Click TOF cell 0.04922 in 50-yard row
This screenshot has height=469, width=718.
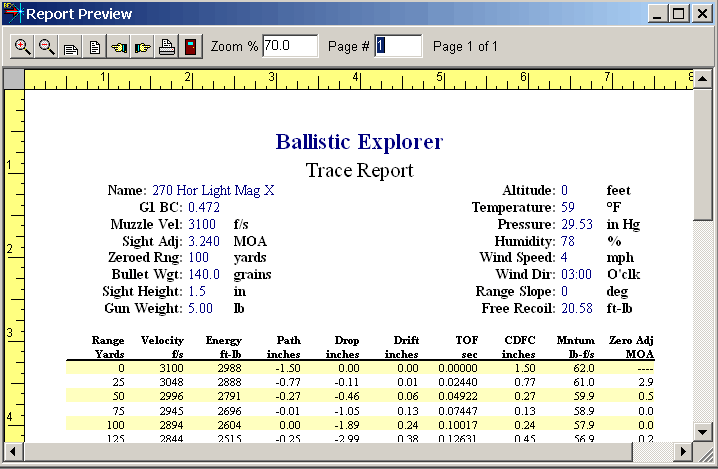(458, 396)
